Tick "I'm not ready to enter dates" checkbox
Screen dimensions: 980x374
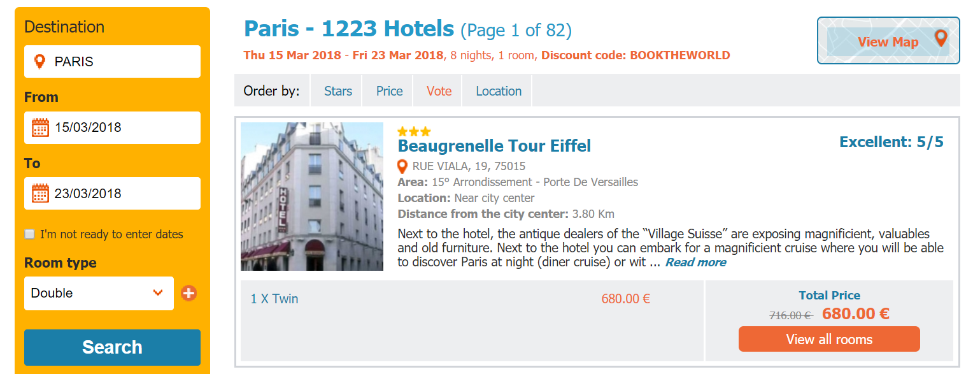pos(29,234)
